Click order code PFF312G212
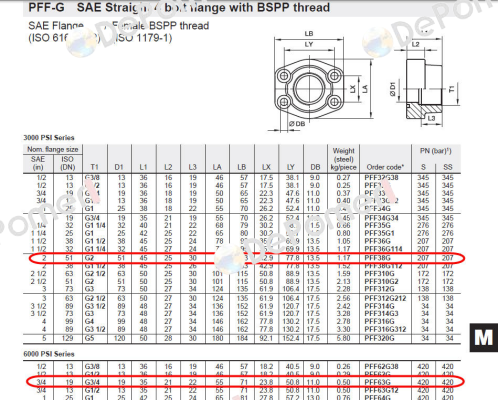The image size is (498, 400). click(385, 298)
